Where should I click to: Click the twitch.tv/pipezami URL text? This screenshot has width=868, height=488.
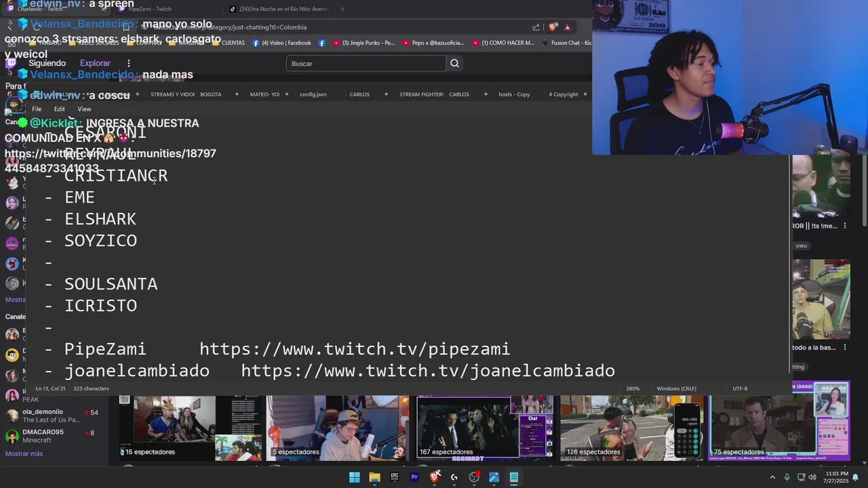355,349
